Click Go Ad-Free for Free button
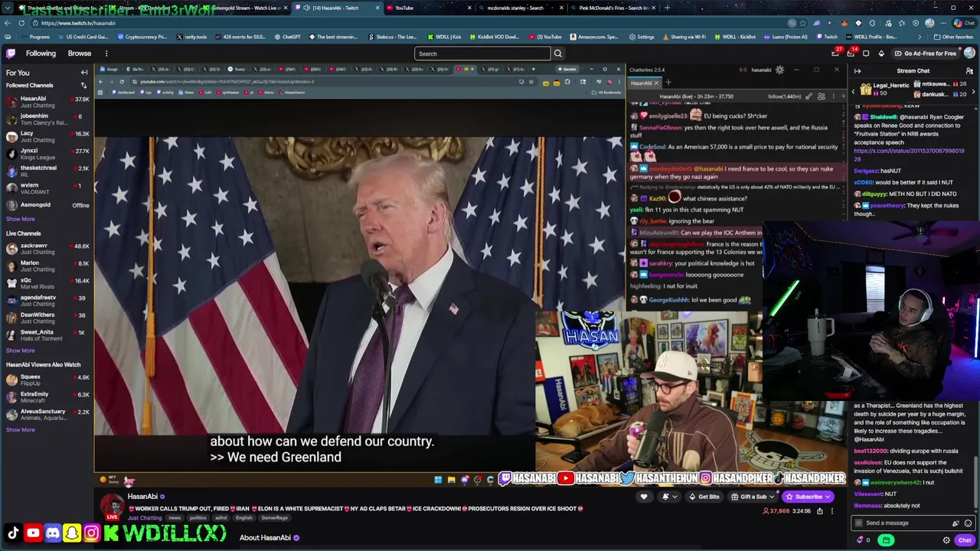Image resolution: width=980 pixels, height=551 pixels. (x=925, y=54)
